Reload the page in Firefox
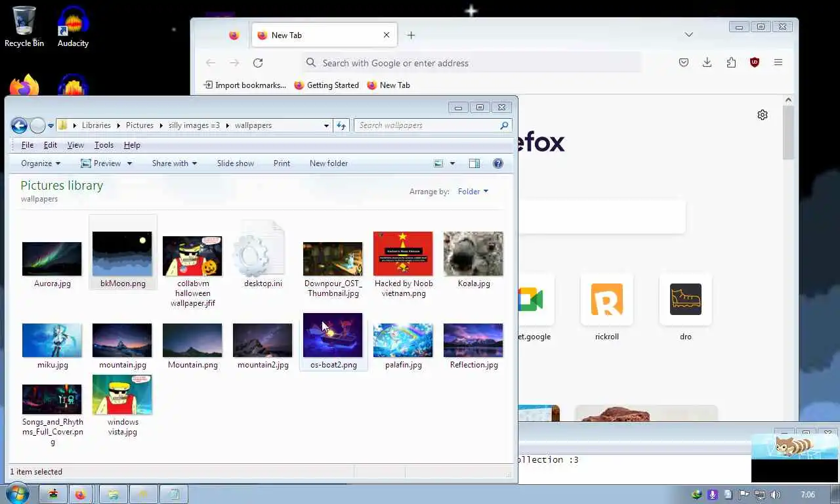This screenshot has height=504, width=840. pyautogui.click(x=258, y=63)
